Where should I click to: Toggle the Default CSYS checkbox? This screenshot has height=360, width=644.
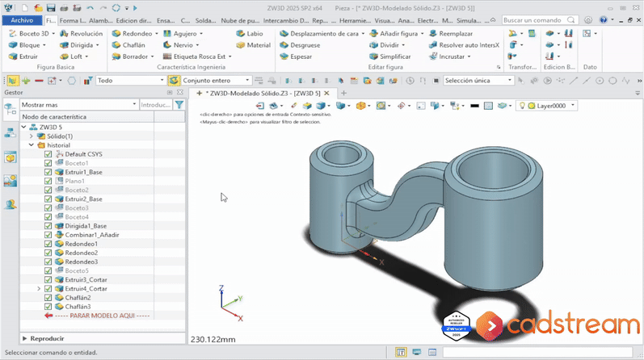pos(48,154)
